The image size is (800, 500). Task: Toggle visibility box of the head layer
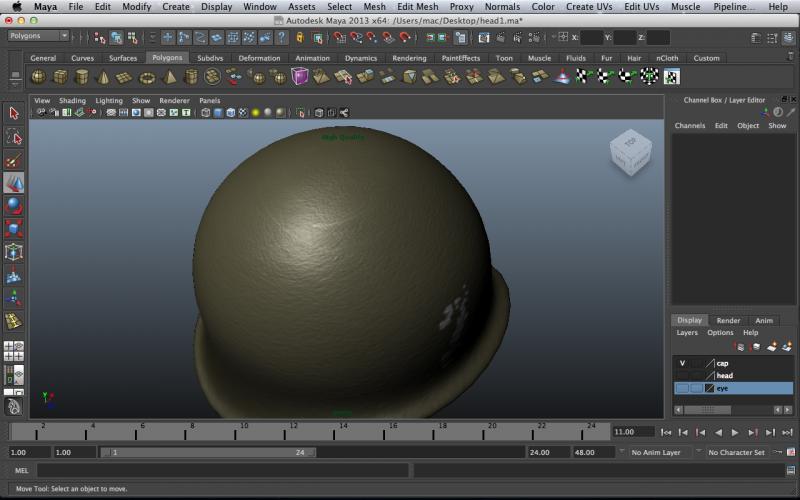682,375
